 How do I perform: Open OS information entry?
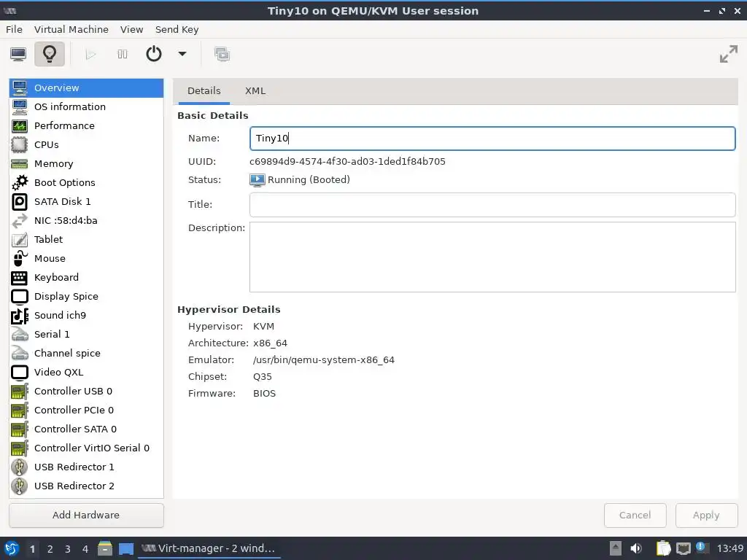[x=86, y=106]
